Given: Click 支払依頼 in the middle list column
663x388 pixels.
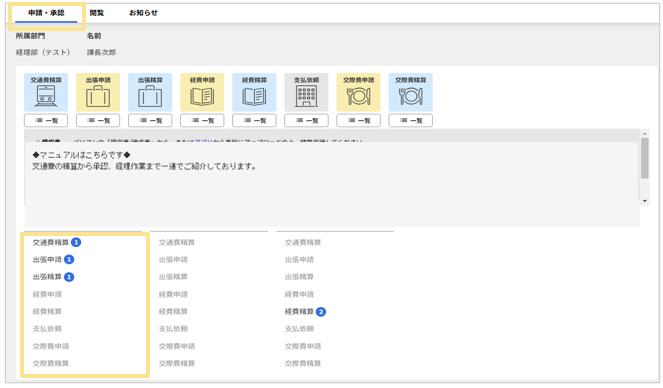Looking at the screenshot, I should tap(173, 329).
